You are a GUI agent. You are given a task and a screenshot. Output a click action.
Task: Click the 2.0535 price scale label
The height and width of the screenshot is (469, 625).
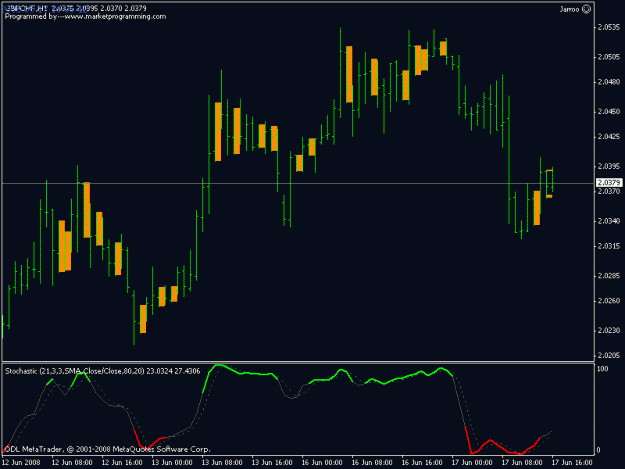pyautogui.click(x=609, y=27)
